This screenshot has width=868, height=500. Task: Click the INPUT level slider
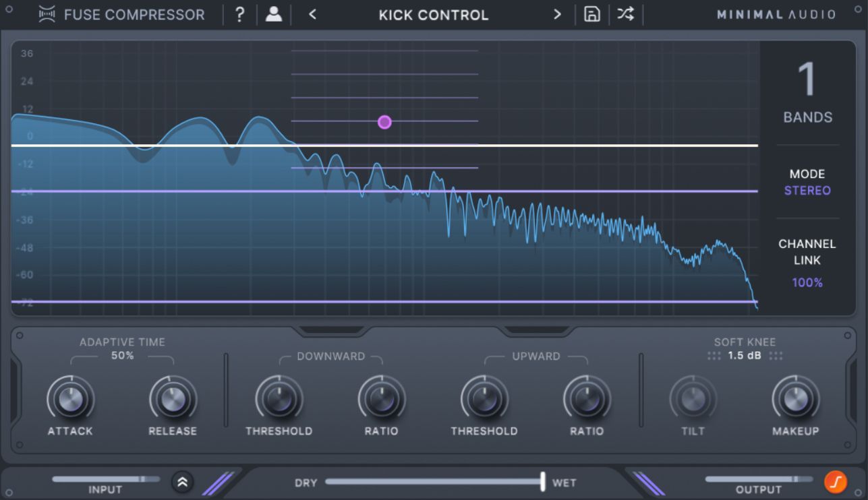click(106, 479)
